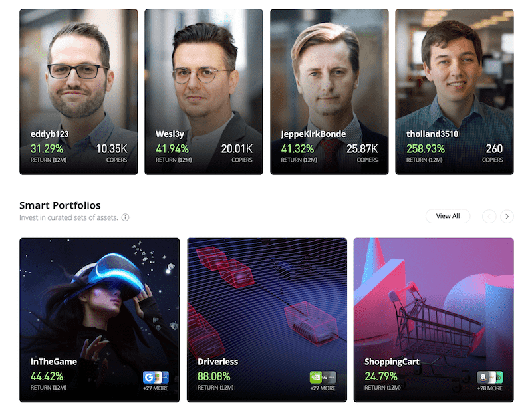
Task: Open the ShoppingCart smart portfolio
Action: (x=434, y=320)
